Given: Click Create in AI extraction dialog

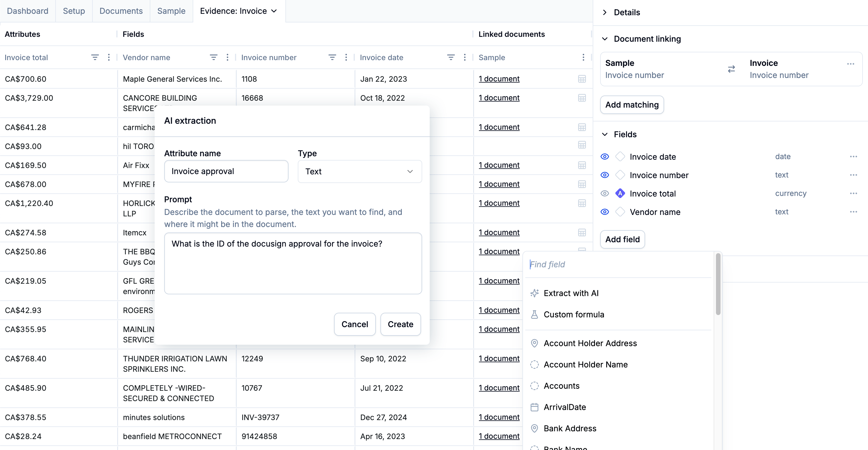Looking at the screenshot, I should click(x=400, y=324).
